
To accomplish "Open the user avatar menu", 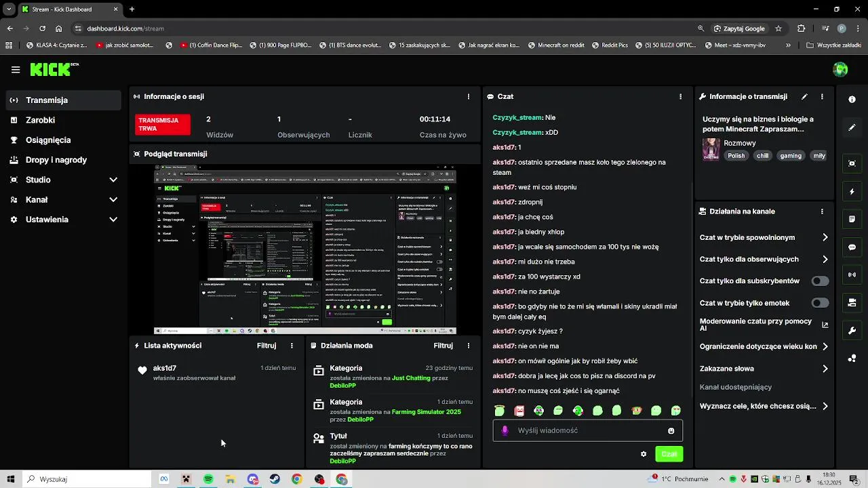I will 840,69.
